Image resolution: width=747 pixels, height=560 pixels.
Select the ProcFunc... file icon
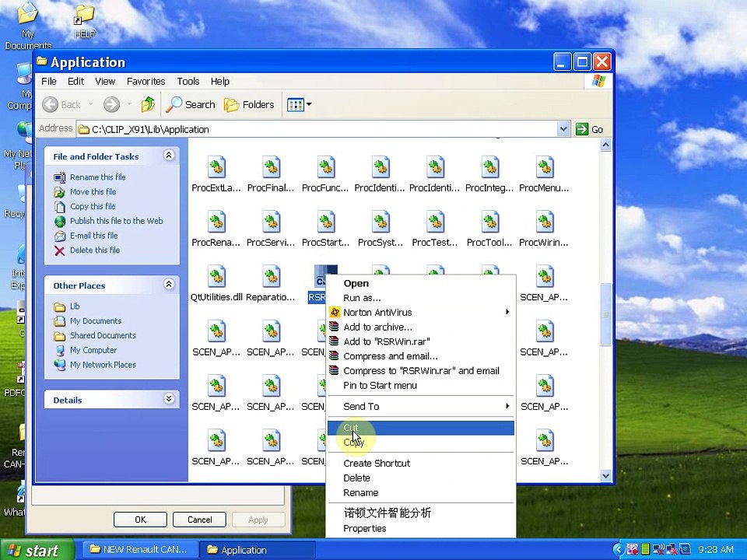click(x=326, y=168)
